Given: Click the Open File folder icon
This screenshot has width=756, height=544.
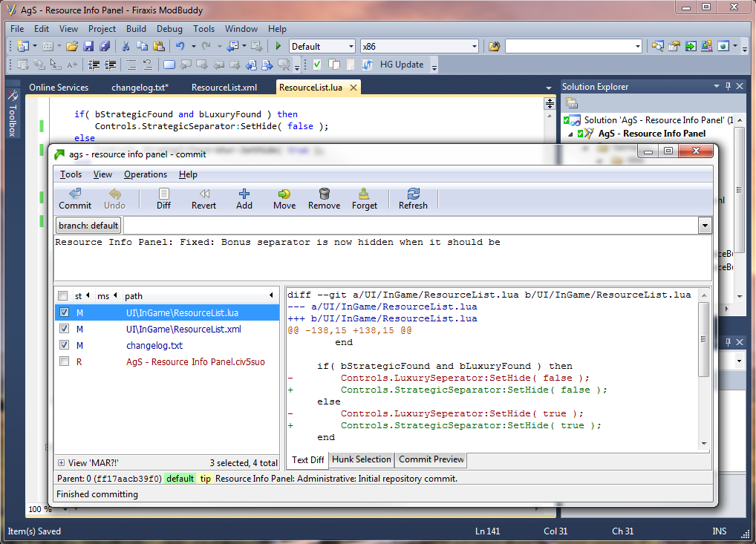Looking at the screenshot, I should (x=72, y=46).
